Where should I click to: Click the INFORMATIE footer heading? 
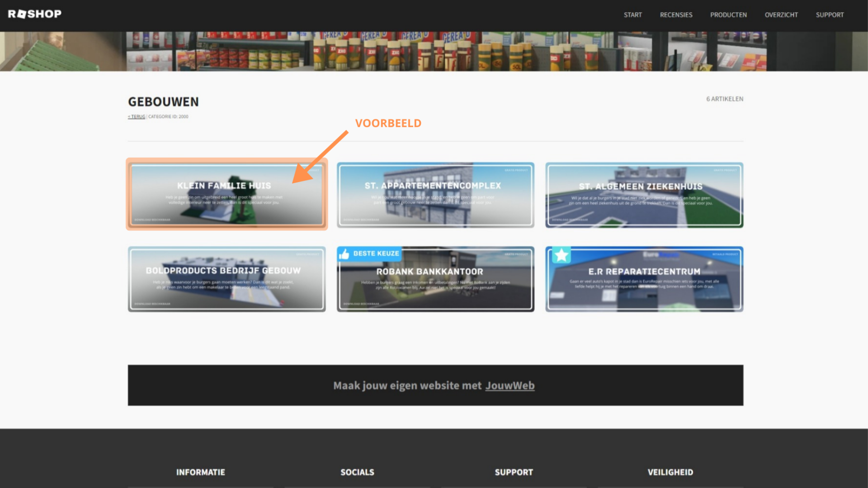pyautogui.click(x=200, y=472)
